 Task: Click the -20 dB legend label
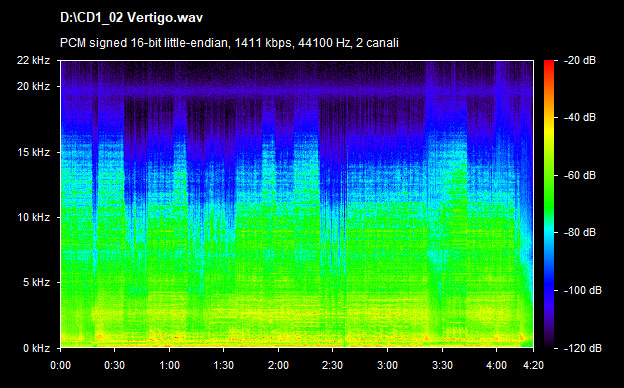click(x=580, y=60)
